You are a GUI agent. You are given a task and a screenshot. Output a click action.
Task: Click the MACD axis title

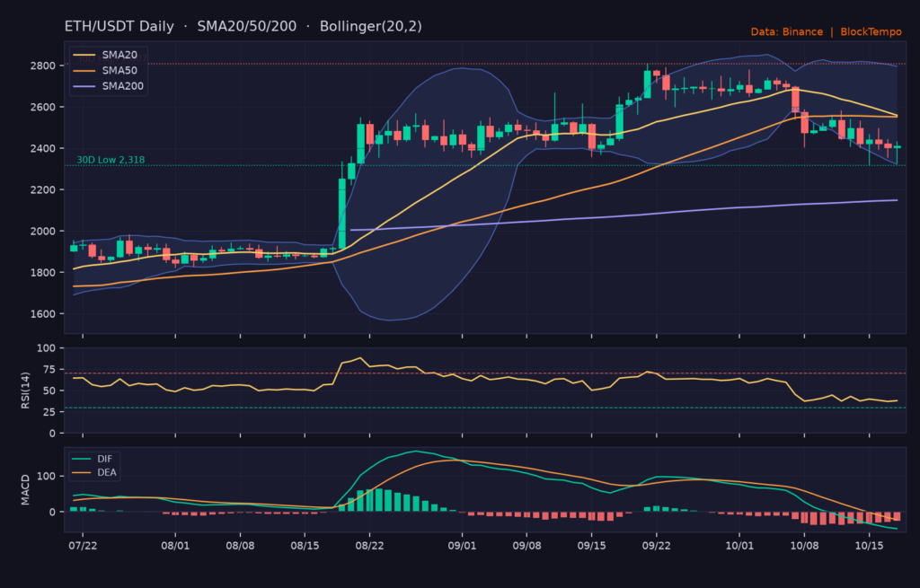(x=25, y=490)
